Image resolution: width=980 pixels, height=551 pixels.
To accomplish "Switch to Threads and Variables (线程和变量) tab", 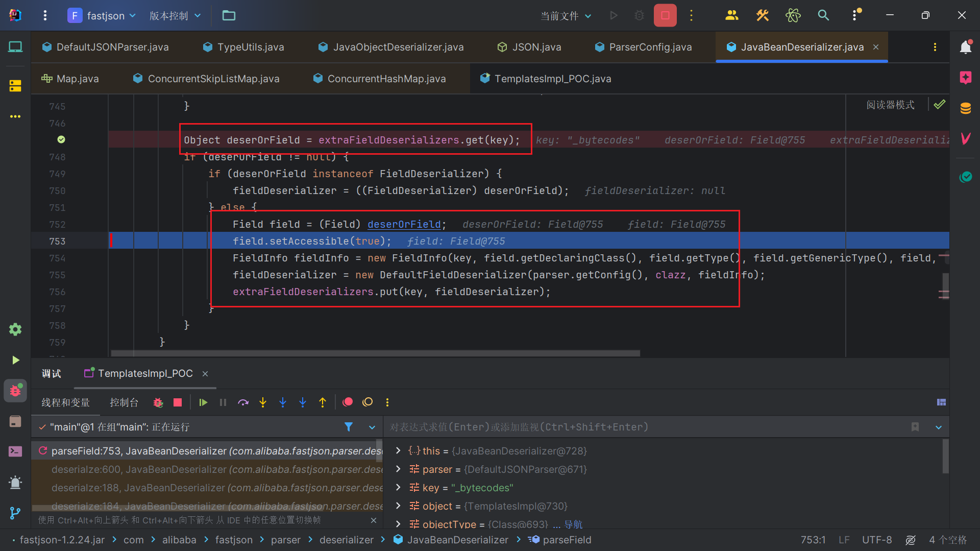I will pos(65,402).
